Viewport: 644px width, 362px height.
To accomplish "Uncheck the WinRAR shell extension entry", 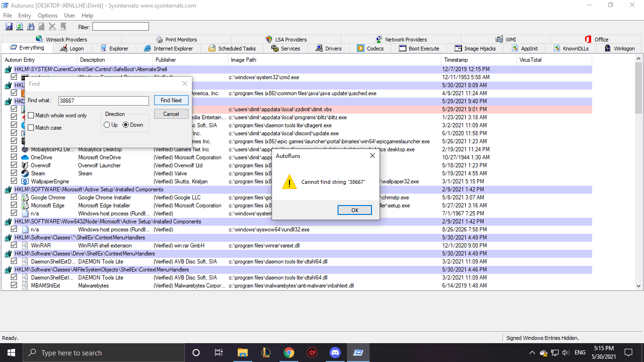I will 14,246.
